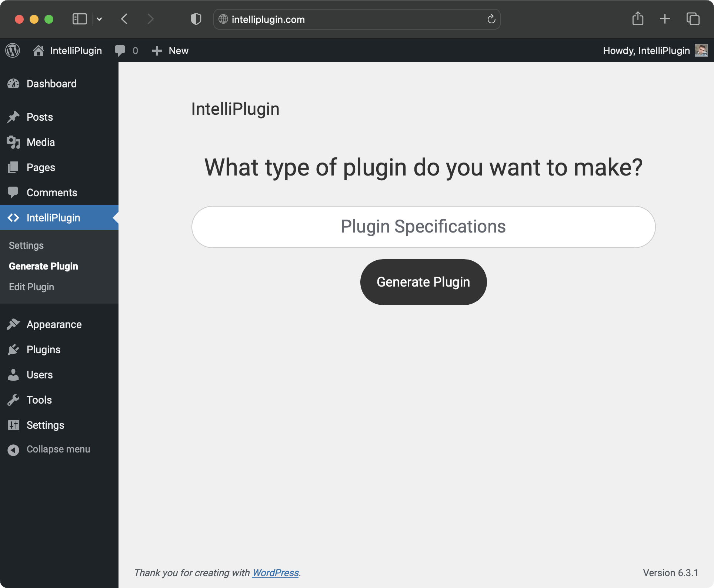Click the Tools wrench icon
Viewport: 714px width, 588px height.
[x=13, y=400]
